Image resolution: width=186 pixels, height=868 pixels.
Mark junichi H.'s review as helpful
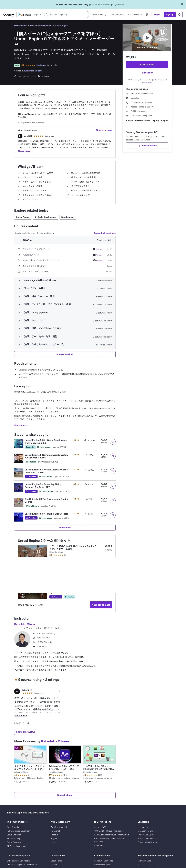[23, 723]
